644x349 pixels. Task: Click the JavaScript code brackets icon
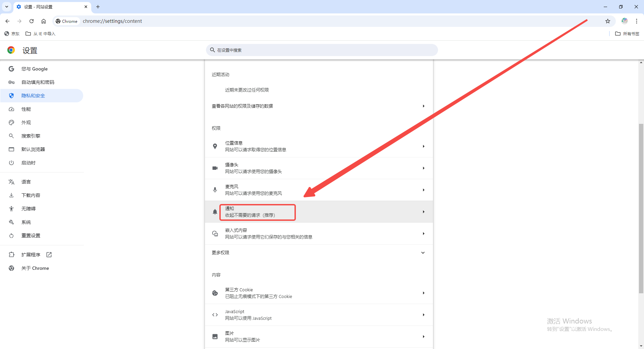point(215,315)
